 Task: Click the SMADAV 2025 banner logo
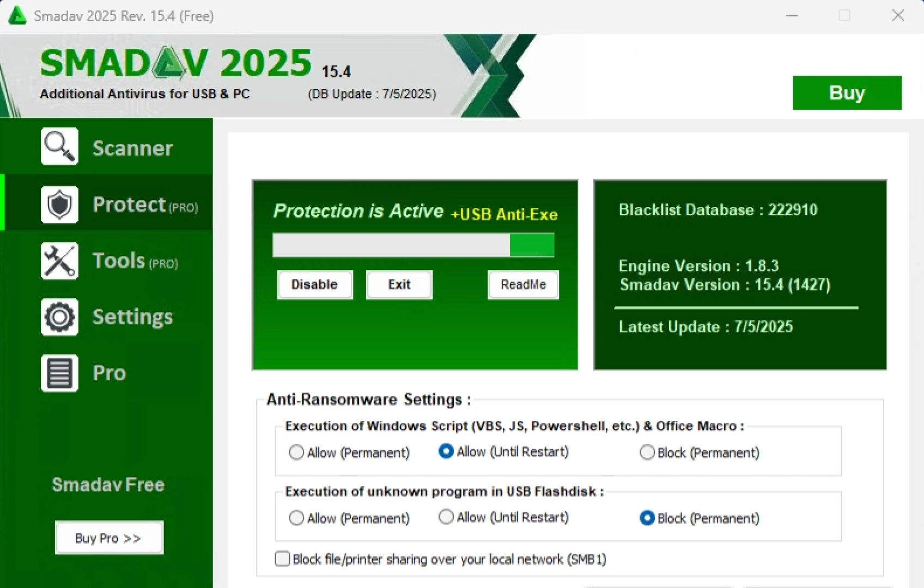(176, 63)
